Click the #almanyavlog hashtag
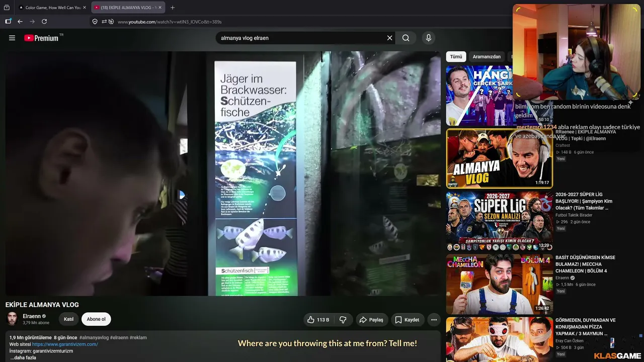Viewport: 644px width, 362px height. point(94,338)
